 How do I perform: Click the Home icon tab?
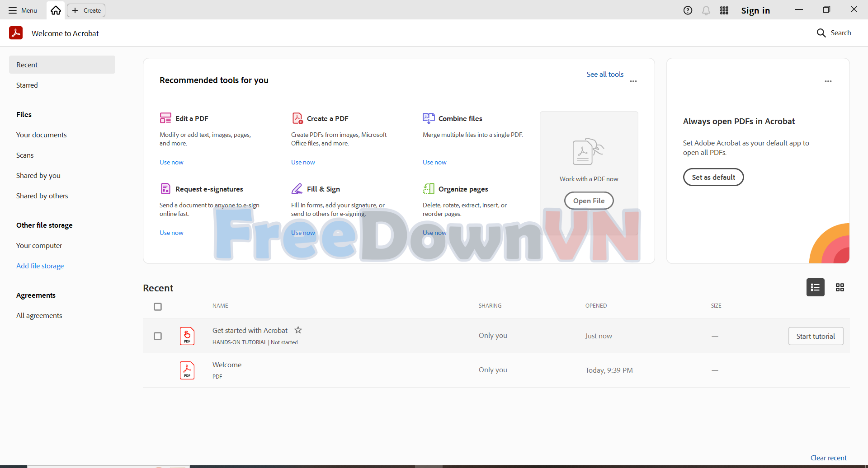pos(56,10)
